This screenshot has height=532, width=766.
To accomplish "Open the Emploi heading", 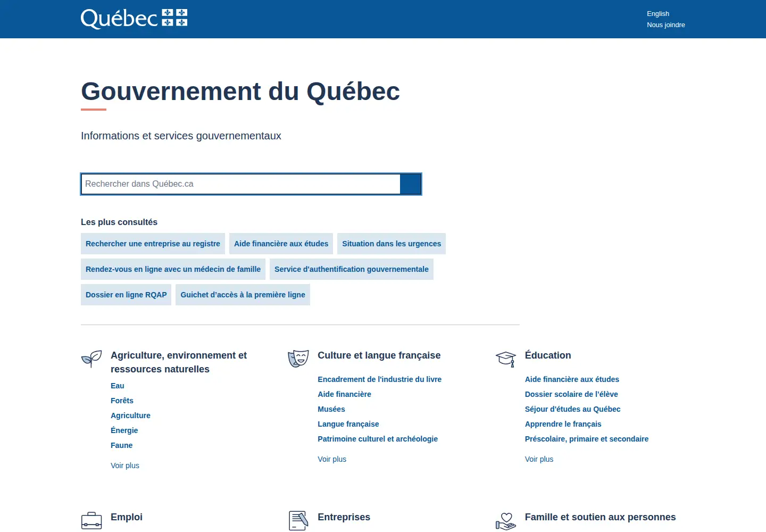I will (x=127, y=517).
